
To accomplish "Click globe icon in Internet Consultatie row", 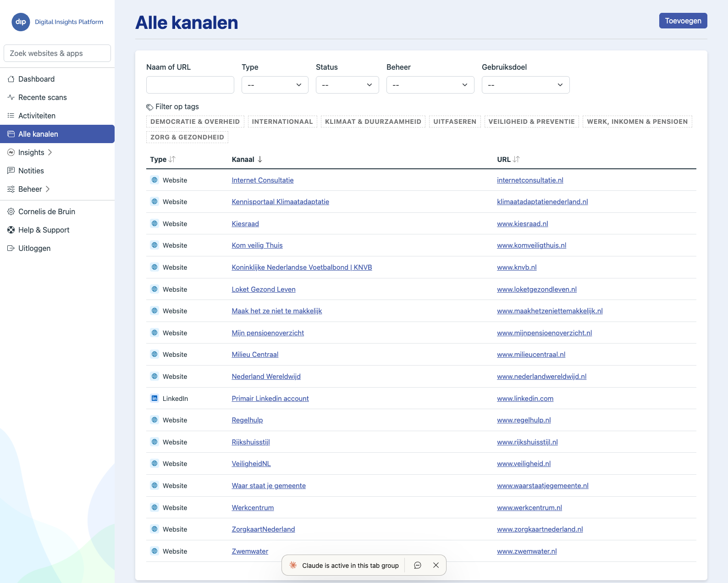I will click(154, 180).
